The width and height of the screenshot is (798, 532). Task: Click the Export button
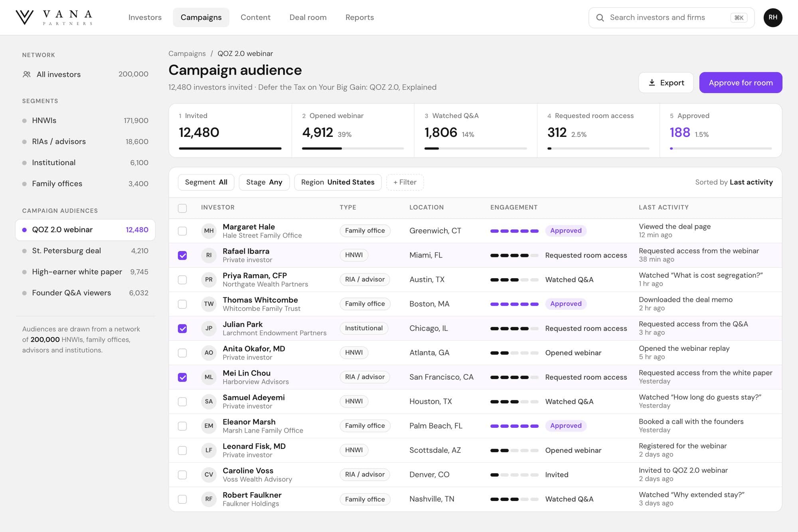(x=666, y=83)
